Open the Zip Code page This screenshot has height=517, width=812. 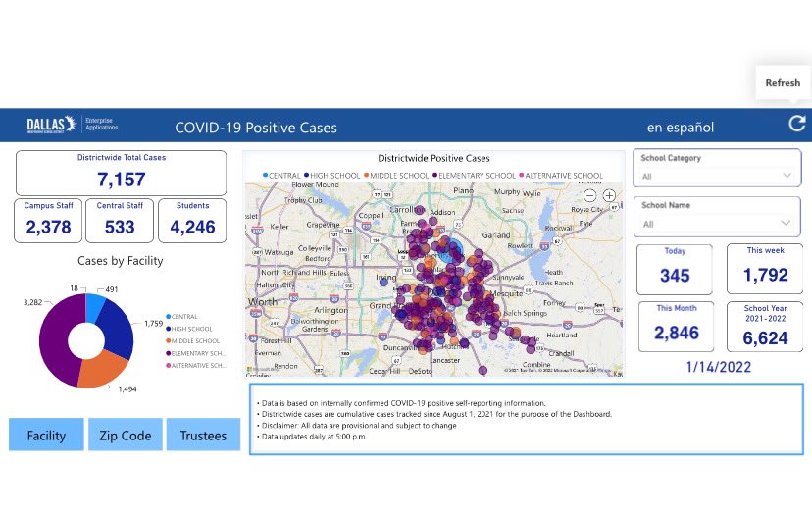point(126,435)
